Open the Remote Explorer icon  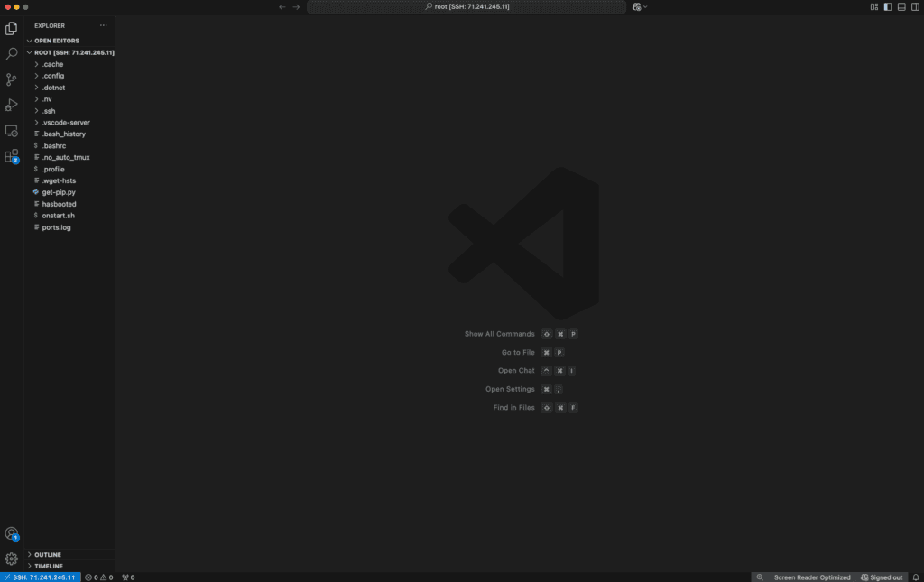click(11, 130)
